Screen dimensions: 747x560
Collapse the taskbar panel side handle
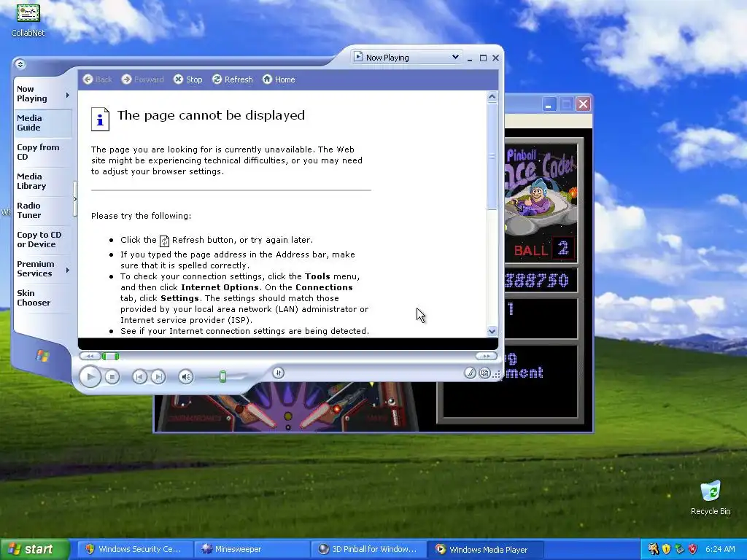[x=75, y=199]
